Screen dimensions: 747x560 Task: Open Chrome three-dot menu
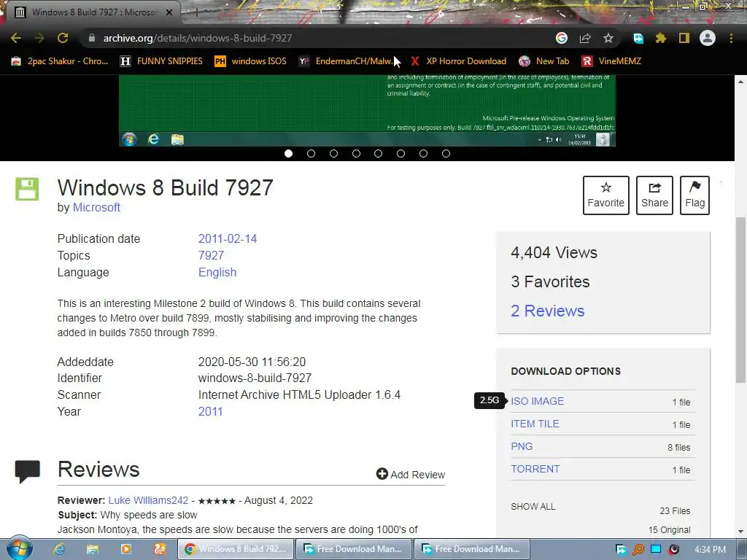pos(731,38)
